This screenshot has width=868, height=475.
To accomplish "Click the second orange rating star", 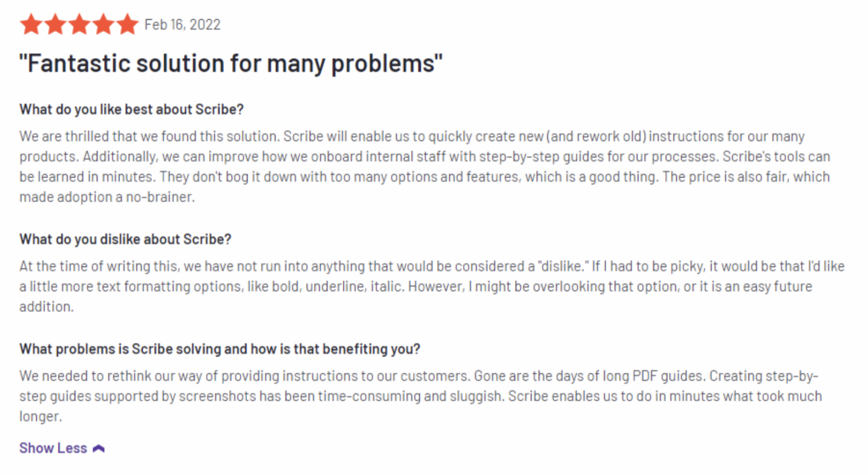I will pyautogui.click(x=55, y=24).
